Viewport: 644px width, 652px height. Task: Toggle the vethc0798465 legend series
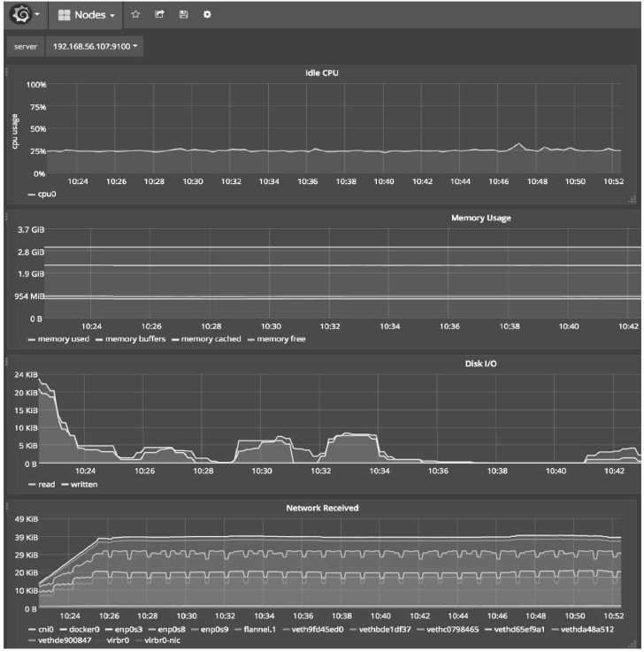click(x=448, y=629)
